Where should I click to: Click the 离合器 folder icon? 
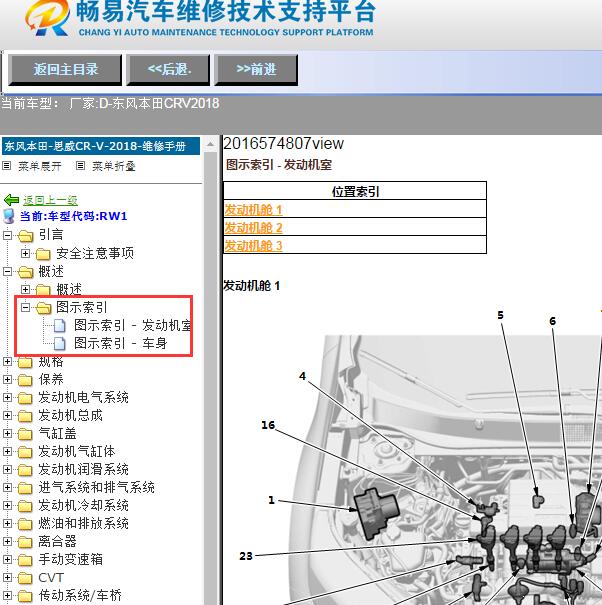(25, 542)
